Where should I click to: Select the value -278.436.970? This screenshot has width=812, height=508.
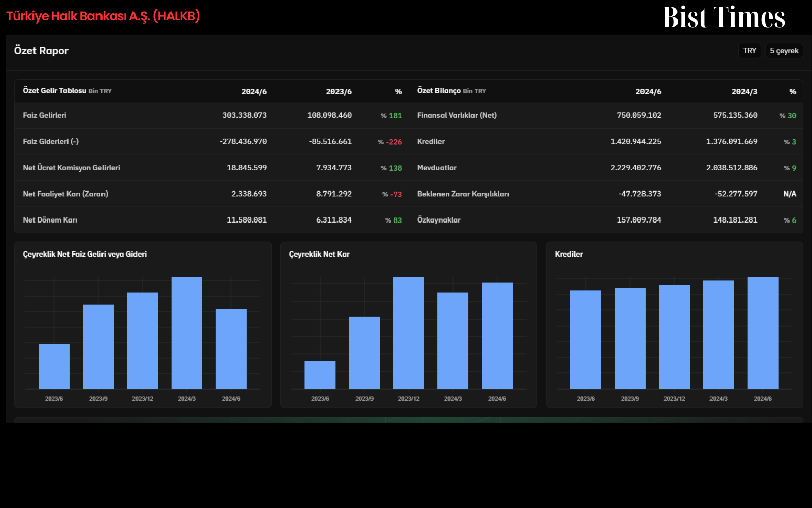coord(243,142)
